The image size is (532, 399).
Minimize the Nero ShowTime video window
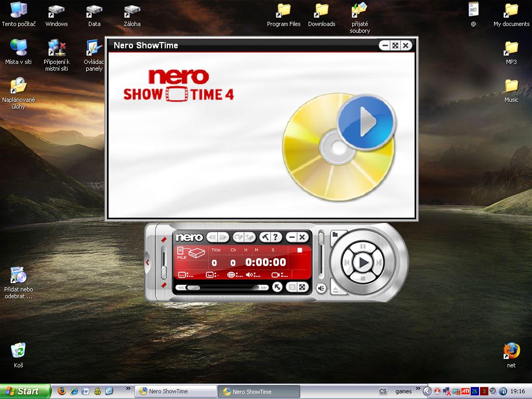click(385, 46)
